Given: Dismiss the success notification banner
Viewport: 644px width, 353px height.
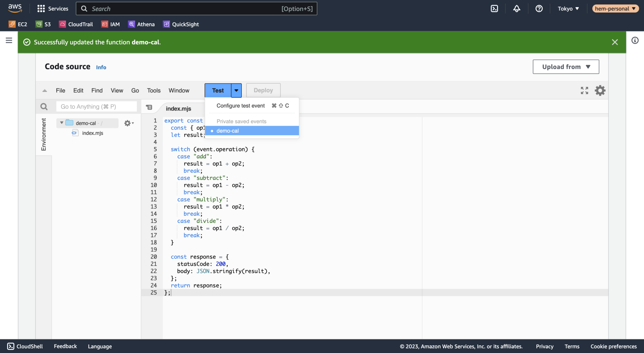Looking at the screenshot, I should tap(615, 42).
